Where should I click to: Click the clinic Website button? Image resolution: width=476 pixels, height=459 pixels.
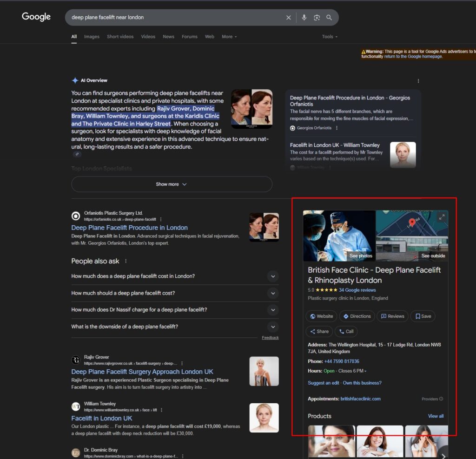321,316
